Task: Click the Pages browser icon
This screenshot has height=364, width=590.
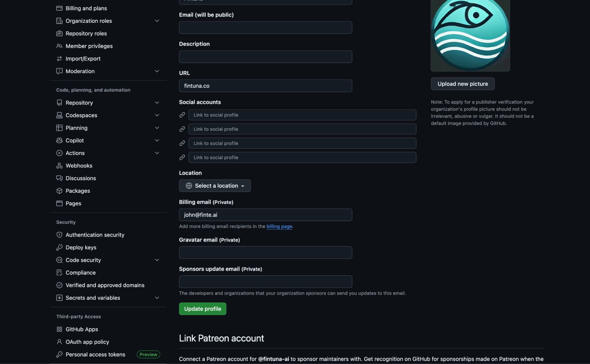Action: click(x=59, y=203)
